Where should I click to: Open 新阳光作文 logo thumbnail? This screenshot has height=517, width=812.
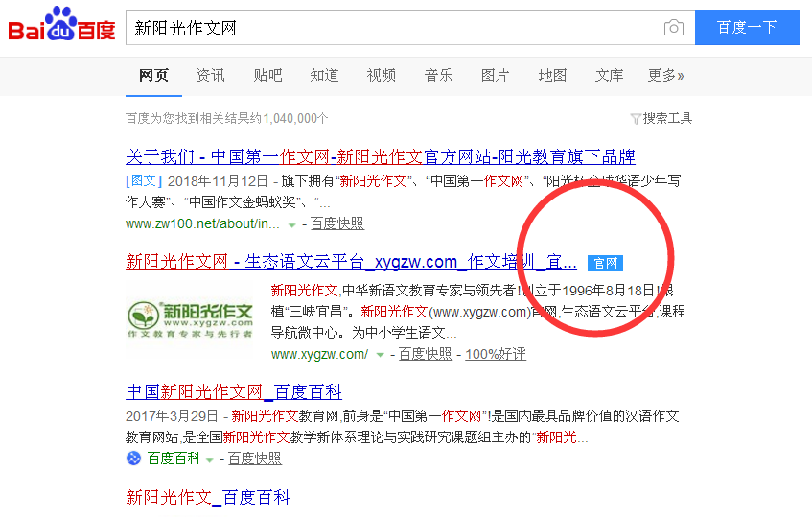click(190, 319)
